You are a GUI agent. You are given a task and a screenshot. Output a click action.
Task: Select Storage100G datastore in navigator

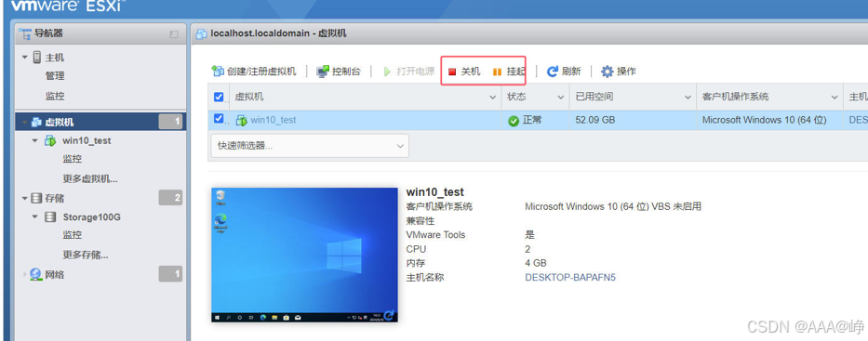coord(91,217)
